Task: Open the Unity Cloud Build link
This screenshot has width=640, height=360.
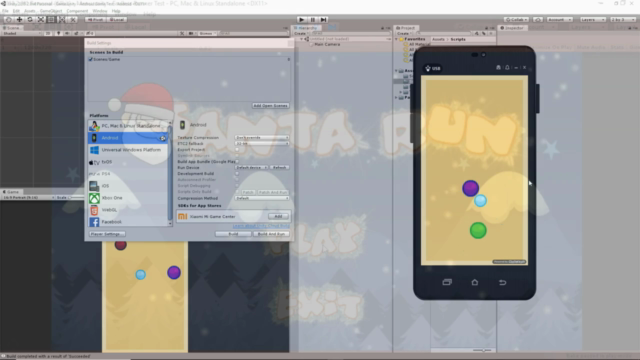Action: 261,226
